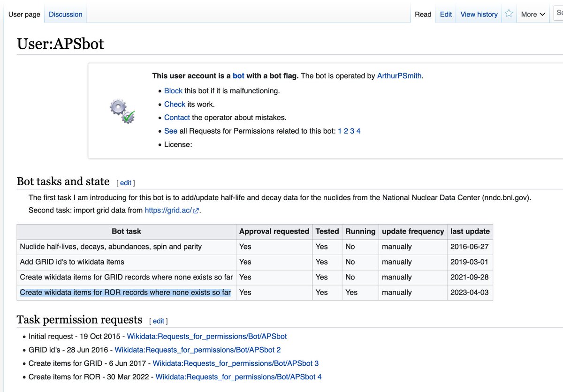The height and width of the screenshot is (392, 563).
Task: Click the Contact link
Action: click(x=177, y=117)
